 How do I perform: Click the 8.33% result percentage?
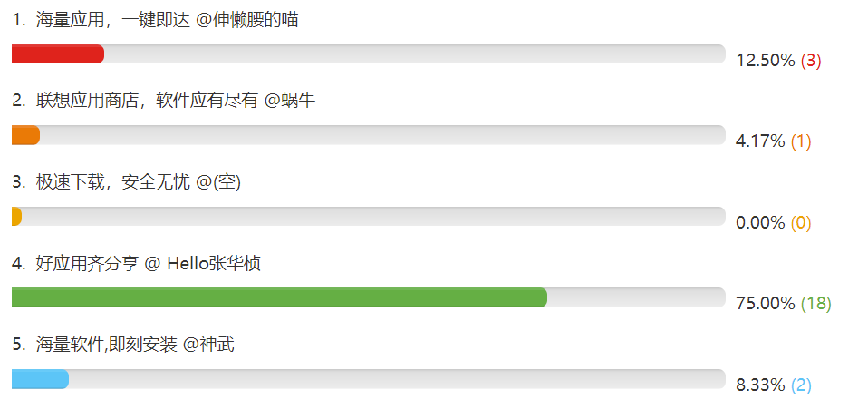coord(760,385)
